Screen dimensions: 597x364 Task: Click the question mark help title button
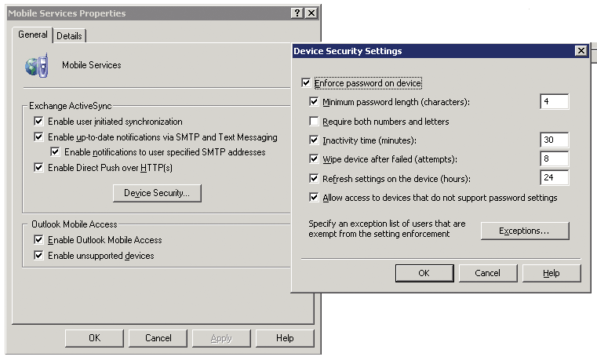(x=297, y=13)
